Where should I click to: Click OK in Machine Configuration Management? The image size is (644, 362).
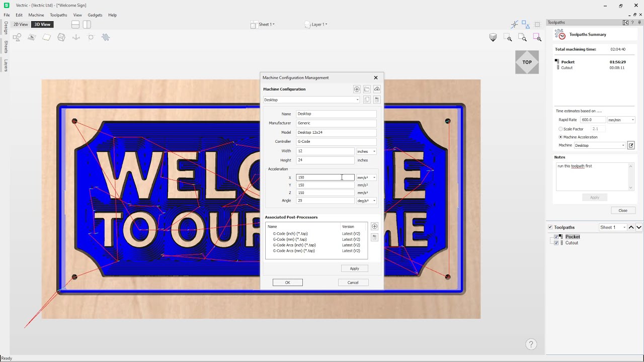click(288, 283)
